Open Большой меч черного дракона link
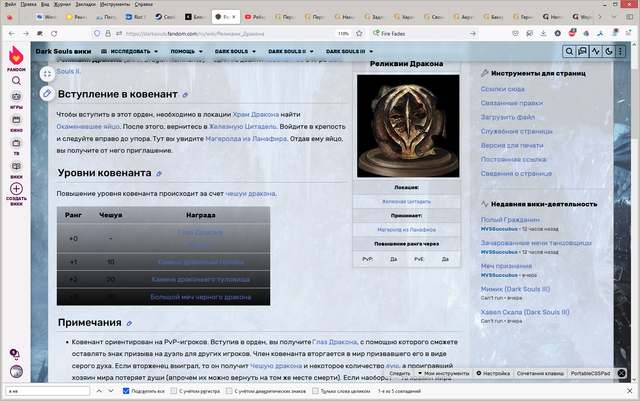 tap(200, 297)
